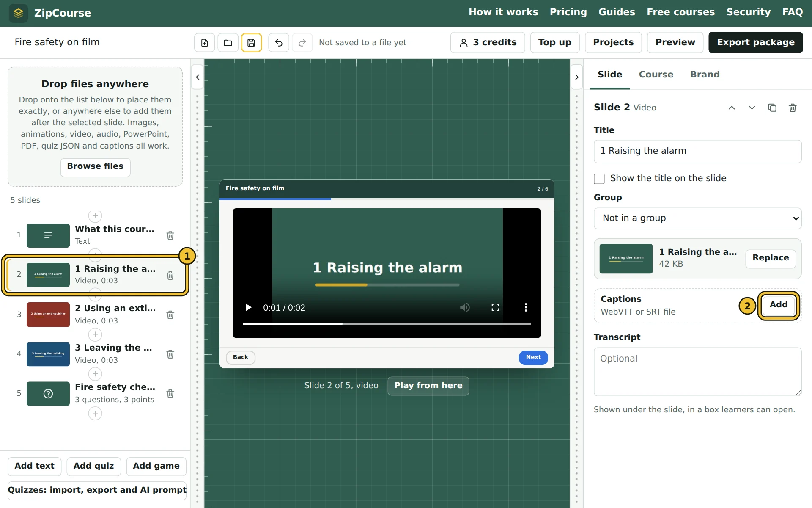This screenshot has height=508, width=812.
Task: Duplicate Slide 2 with the copy icon
Action: tap(772, 108)
